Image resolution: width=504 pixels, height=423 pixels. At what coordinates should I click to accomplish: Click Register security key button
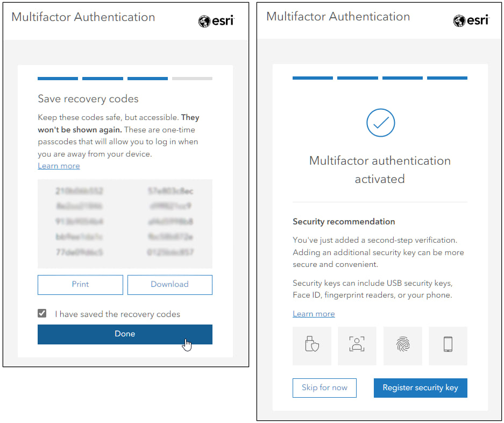tap(421, 387)
